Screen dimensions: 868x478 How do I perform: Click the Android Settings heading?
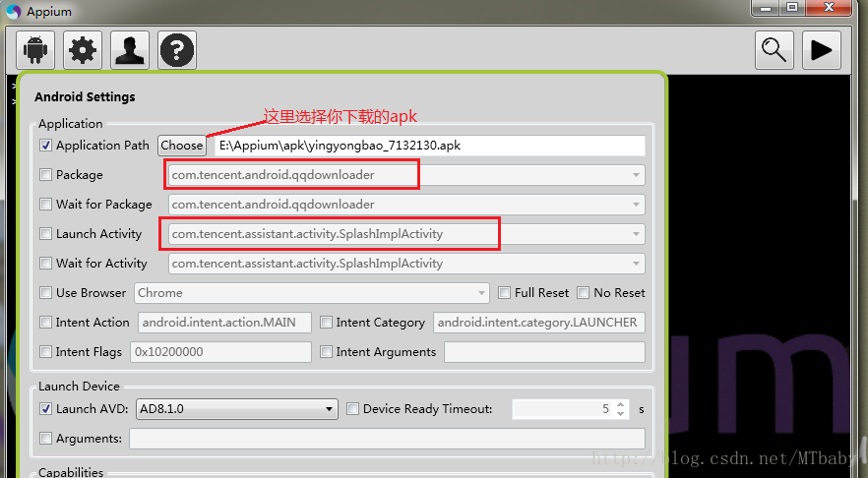click(85, 96)
